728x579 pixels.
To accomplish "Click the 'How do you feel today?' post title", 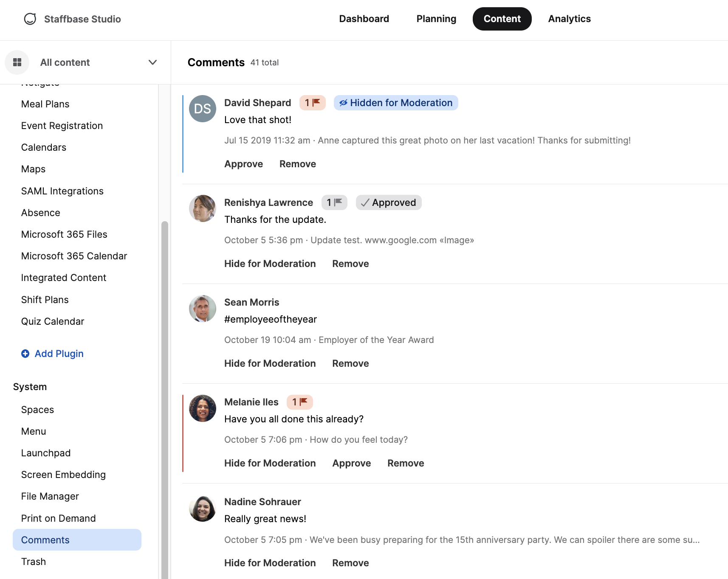I will [x=359, y=440].
